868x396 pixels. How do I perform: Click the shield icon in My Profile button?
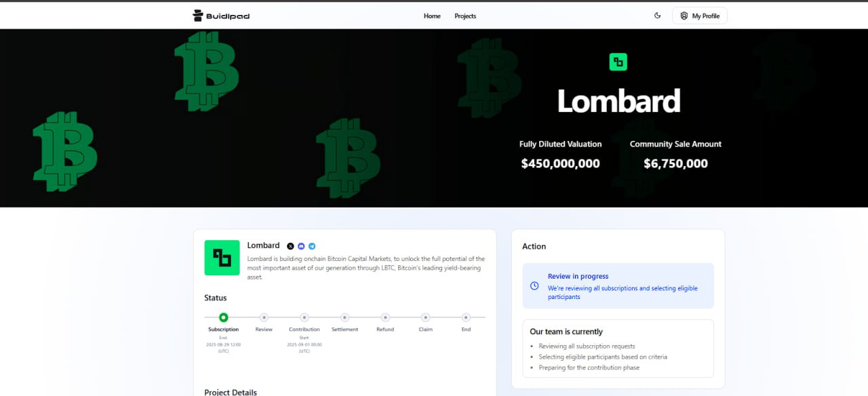pyautogui.click(x=684, y=16)
